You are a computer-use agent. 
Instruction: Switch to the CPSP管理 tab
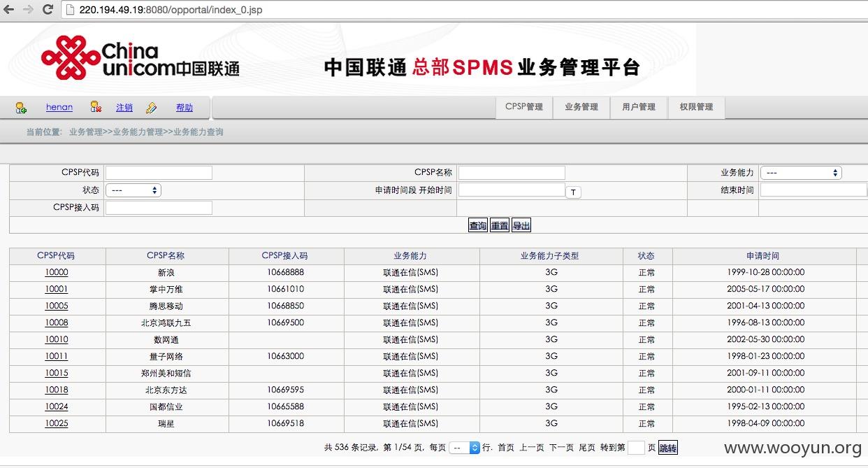coord(524,107)
